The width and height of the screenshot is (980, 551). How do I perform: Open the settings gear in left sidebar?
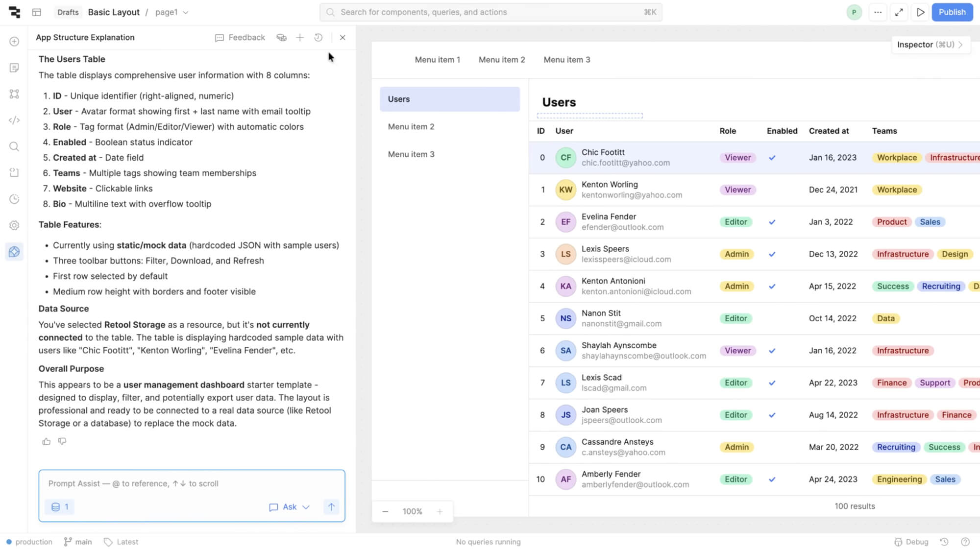(x=14, y=225)
